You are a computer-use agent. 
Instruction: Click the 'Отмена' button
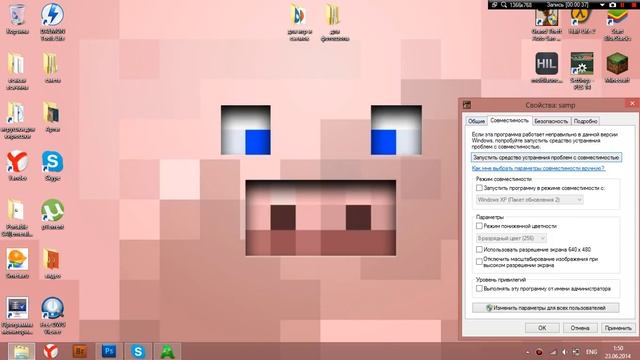(x=580, y=328)
